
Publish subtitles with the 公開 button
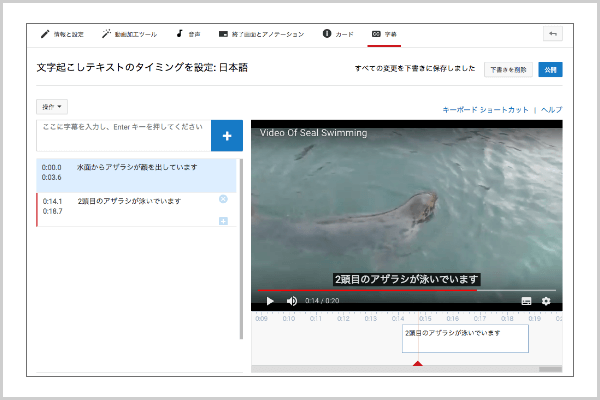click(550, 70)
